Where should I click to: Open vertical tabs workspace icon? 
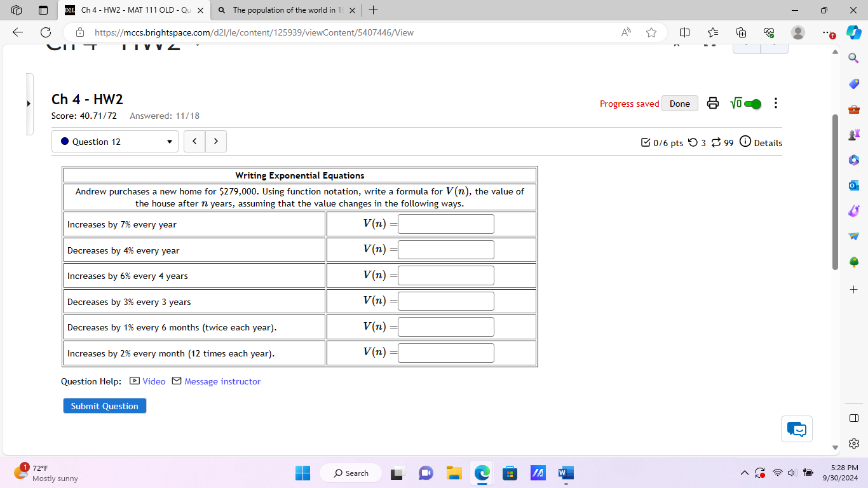click(x=17, y=10)
